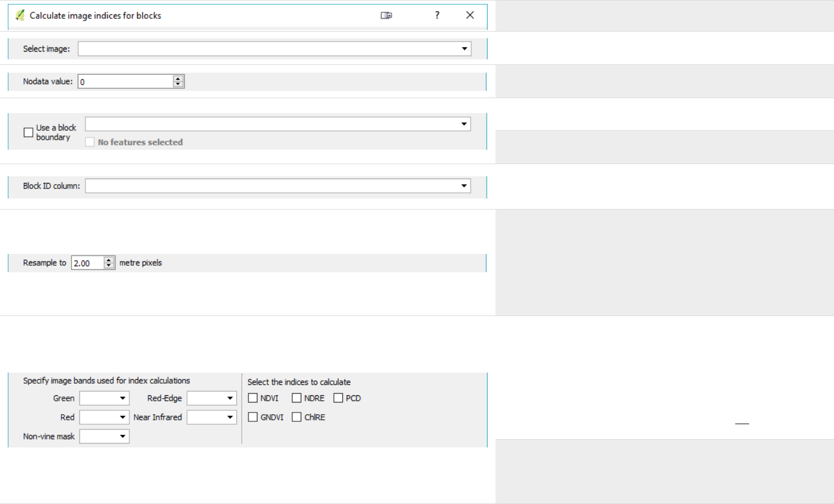
Task: Enable the Use a block boundary checkbox
Action: coord(28,133)
